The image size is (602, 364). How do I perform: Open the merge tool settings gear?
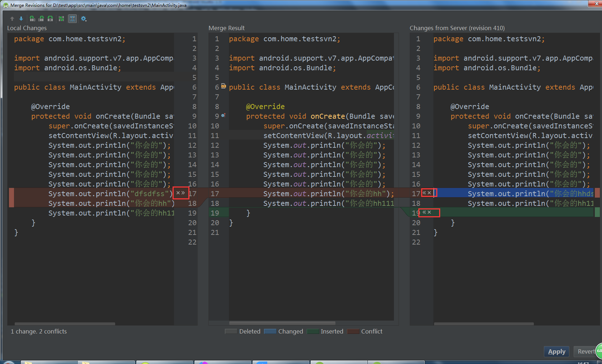click(83, 18)
